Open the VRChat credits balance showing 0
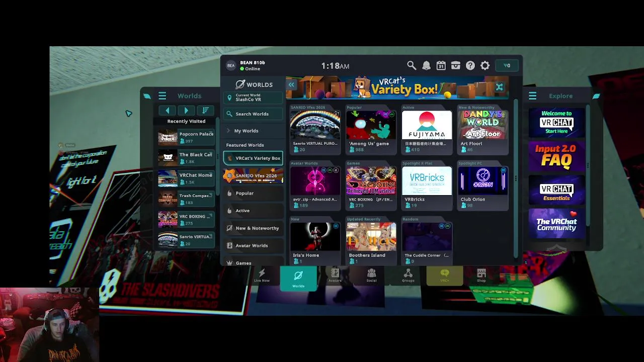Image resolution: width=644 pixels, height=362 pixels. pos(507,65)
